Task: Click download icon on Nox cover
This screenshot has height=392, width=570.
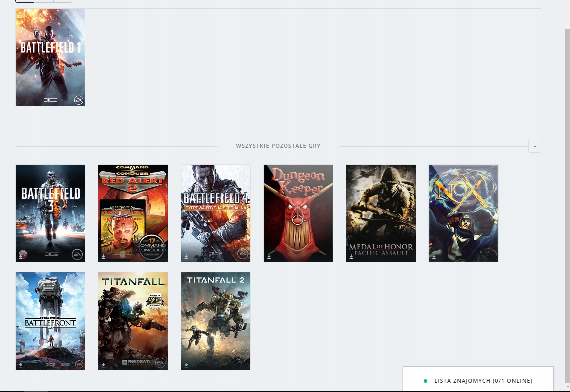Action: pos(434,256)
